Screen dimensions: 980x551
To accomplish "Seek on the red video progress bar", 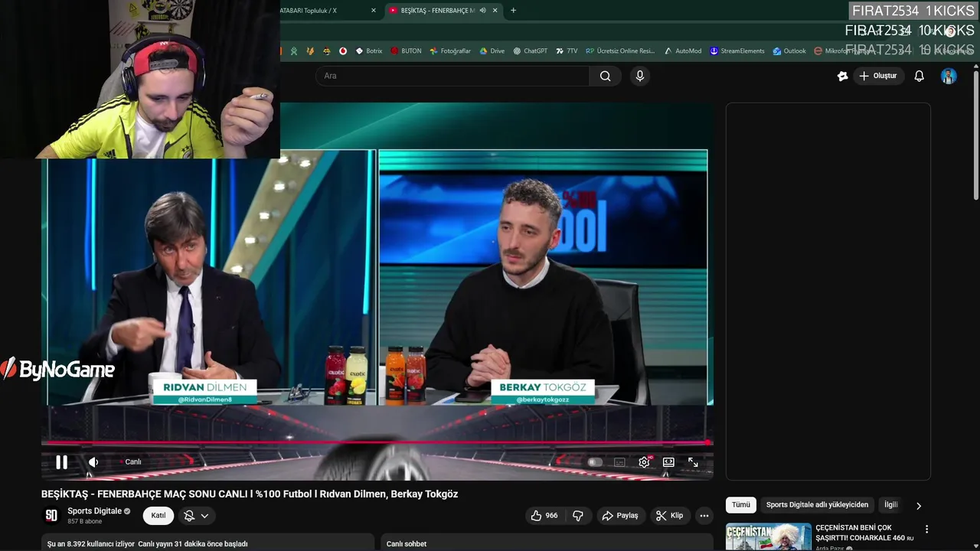I will coord(377,442).
